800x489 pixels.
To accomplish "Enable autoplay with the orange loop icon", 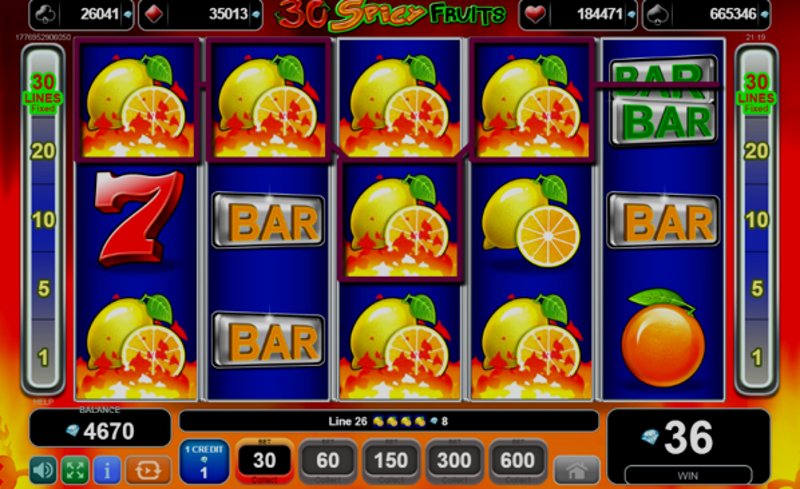I will point(148,470).
